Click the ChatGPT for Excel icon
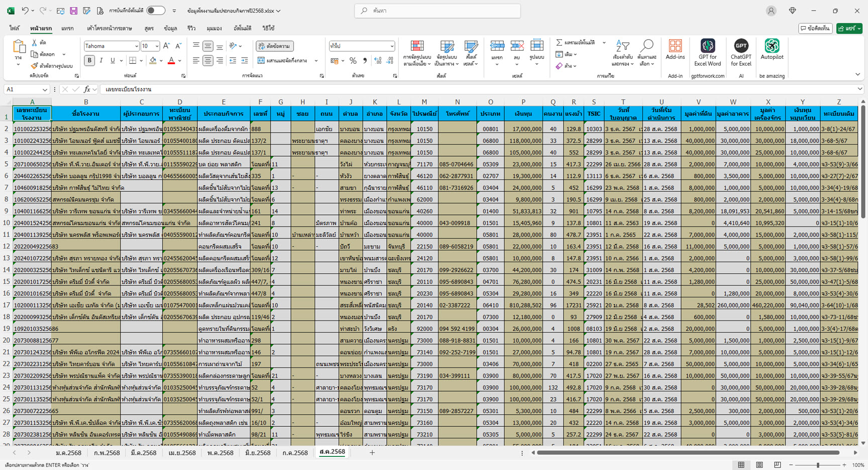 coord(741,46)
